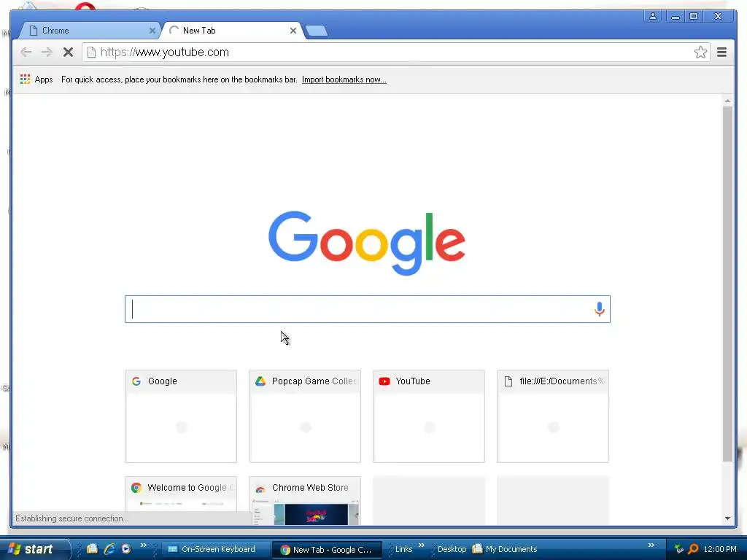Open the Google most-visited tile

pyautogui.click(x=181, y=416)
